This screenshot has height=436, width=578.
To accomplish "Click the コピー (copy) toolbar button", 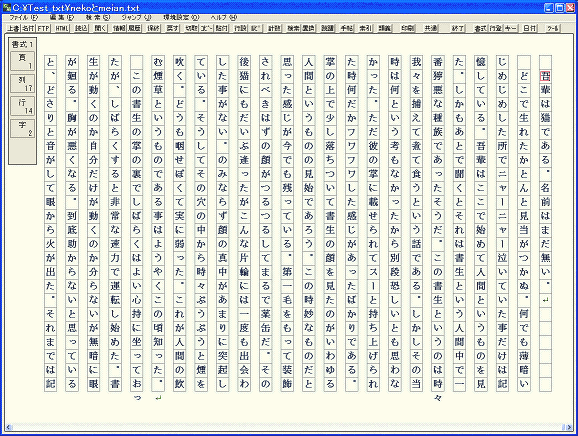I will pyautogui.click(x=206, y=28).
